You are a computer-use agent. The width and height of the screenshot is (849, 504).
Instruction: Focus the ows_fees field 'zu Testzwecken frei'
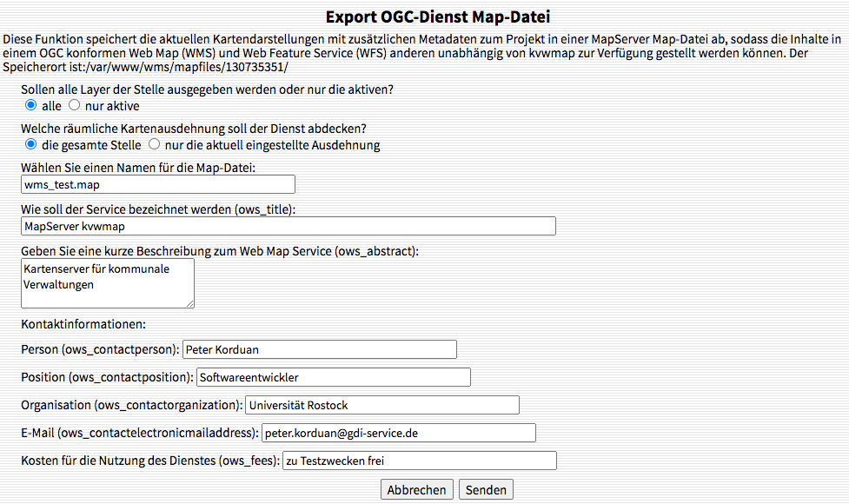[419, 461]
